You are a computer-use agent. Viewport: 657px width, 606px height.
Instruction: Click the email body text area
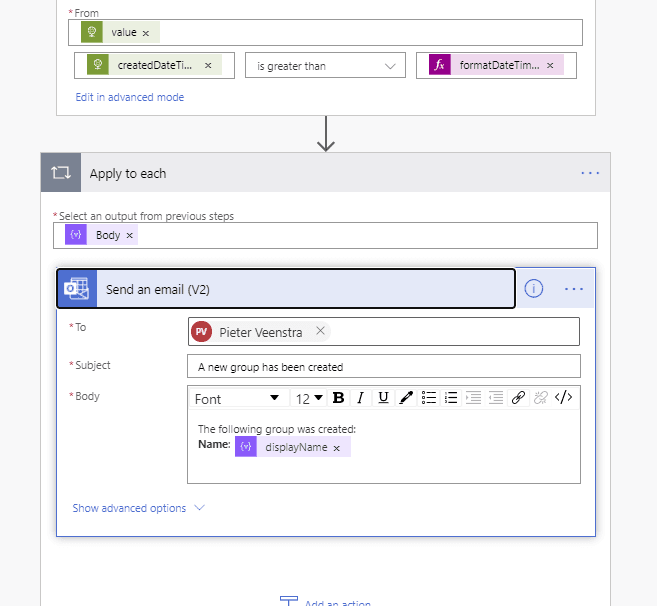[x=384, y=447]
